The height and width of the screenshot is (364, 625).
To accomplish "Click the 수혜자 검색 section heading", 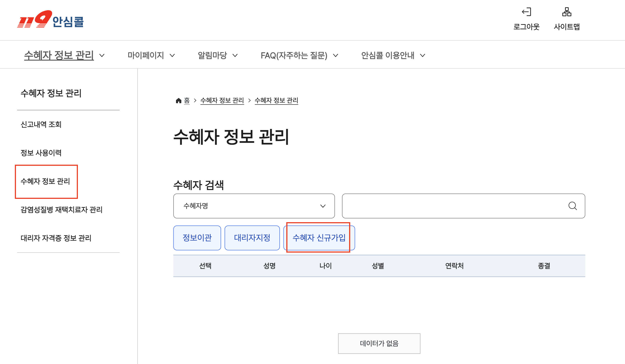I will (x=199, y=185).
